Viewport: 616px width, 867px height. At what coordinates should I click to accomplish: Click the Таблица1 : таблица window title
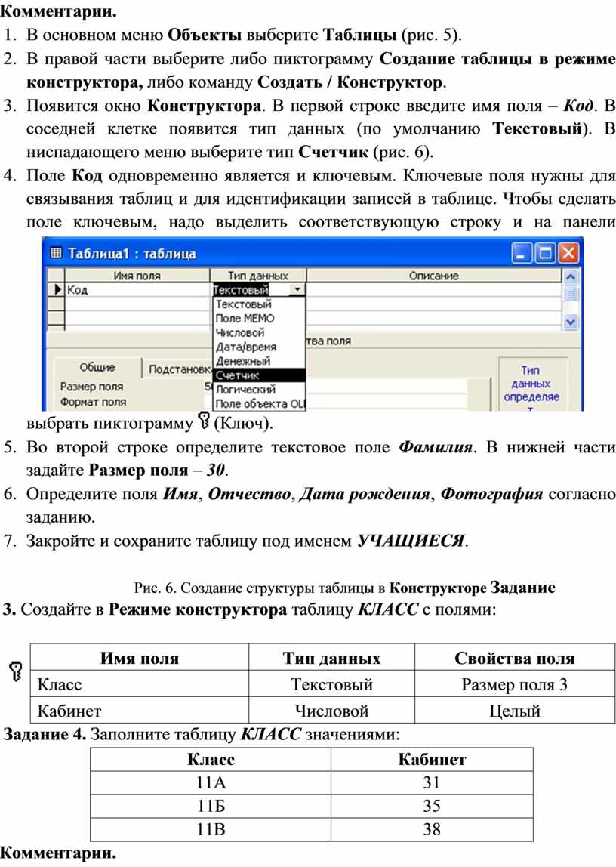(x=131, y=254)
